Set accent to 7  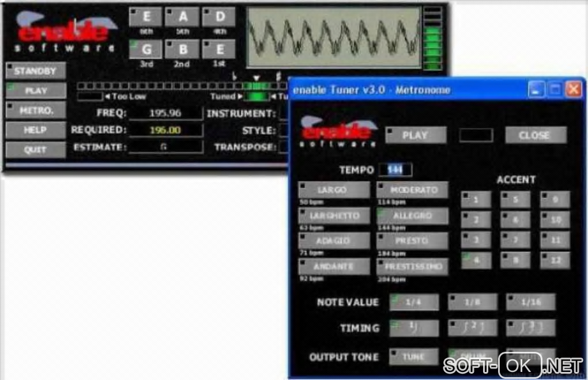(515, 240)
